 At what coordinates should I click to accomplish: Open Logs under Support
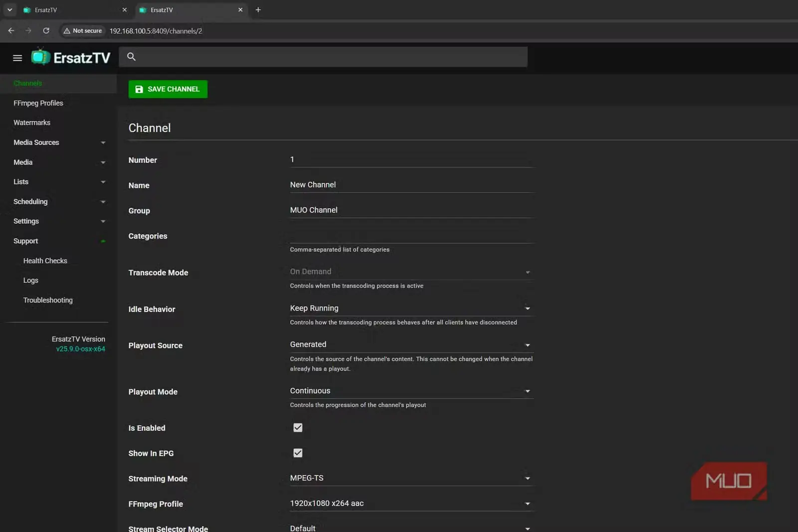[31, 281]
